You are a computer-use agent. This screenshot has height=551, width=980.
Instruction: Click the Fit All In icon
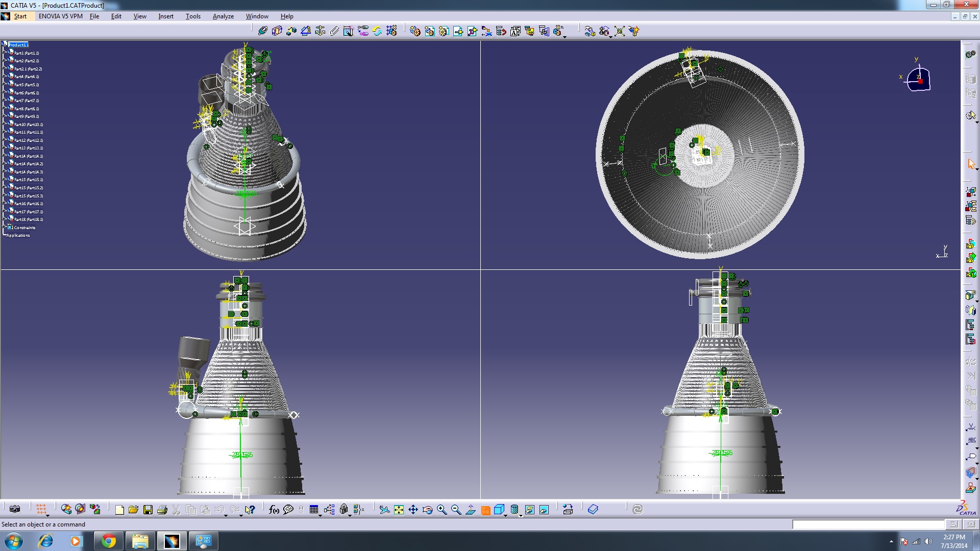[399, 509]
